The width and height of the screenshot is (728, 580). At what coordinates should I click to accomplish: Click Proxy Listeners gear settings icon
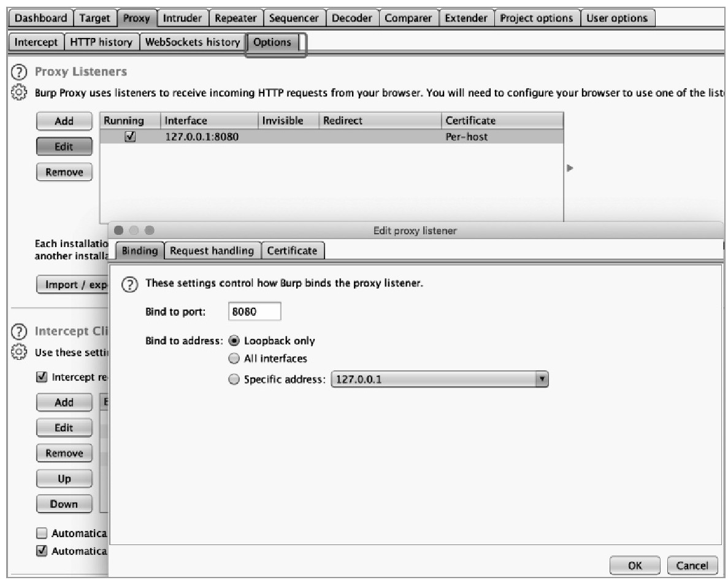(x=18, y=93)
